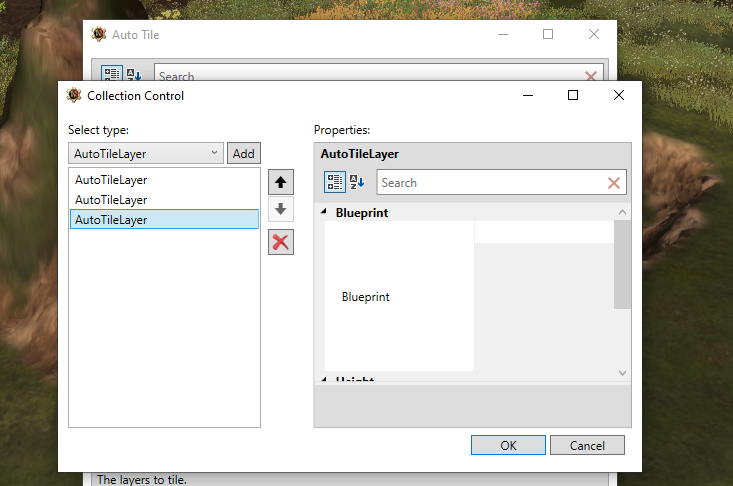This screenshot has height=486, width=733.
Task: Move selected layer down with arrow icon
Action: (x=280, y=209)
